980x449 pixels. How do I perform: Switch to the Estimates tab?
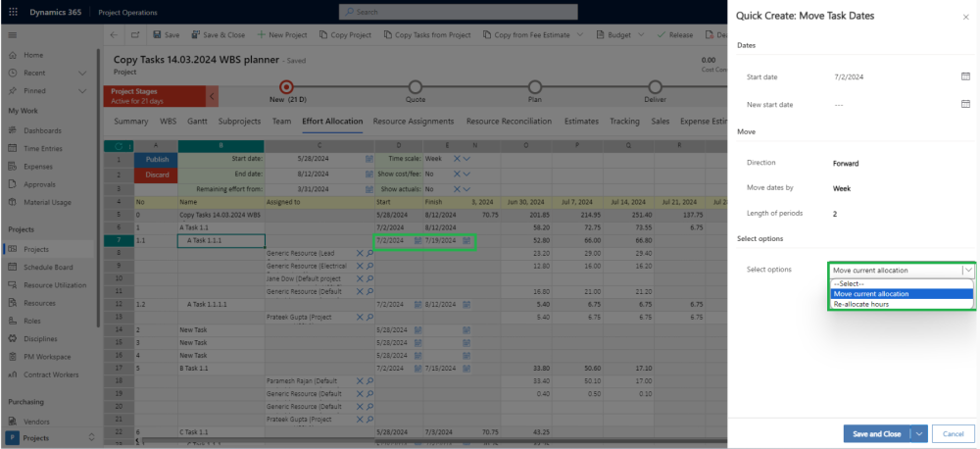[581, 122]
